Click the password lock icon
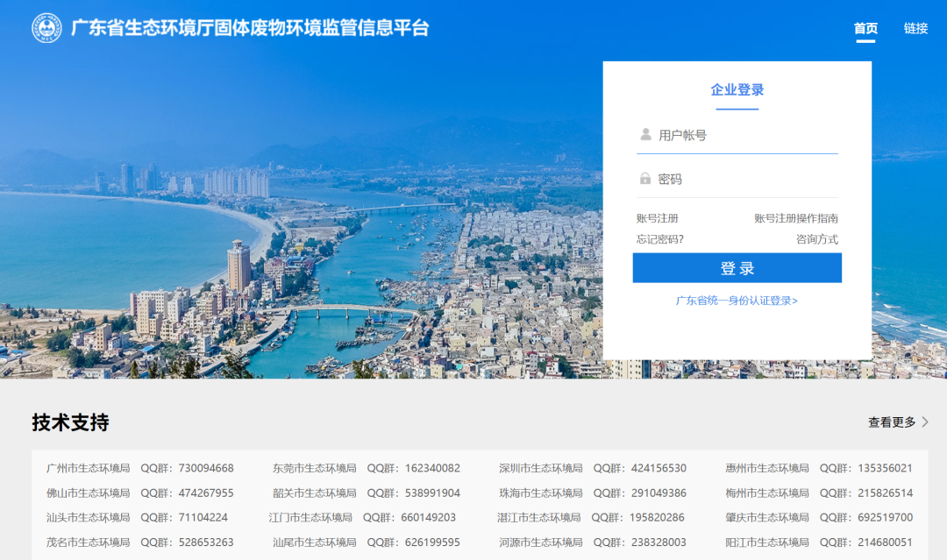Viewport: 947px width, 560px height. tap(645, 179)
